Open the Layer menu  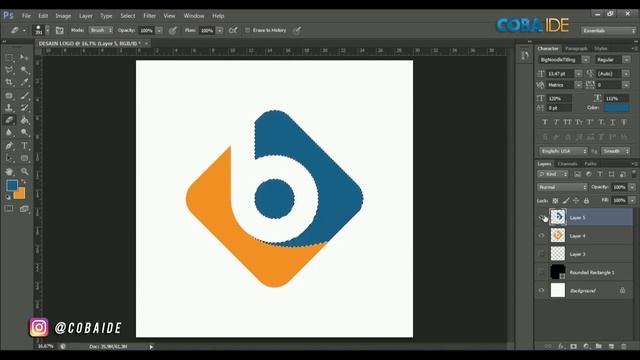tap(86, 16)
